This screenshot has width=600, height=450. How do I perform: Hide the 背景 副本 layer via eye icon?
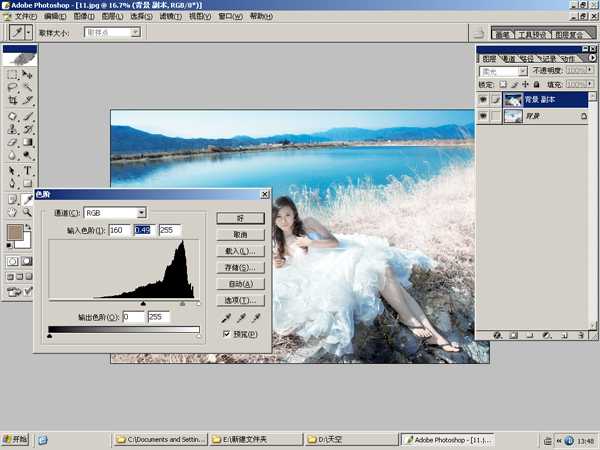pyautogui.click(x=483, y=100)
